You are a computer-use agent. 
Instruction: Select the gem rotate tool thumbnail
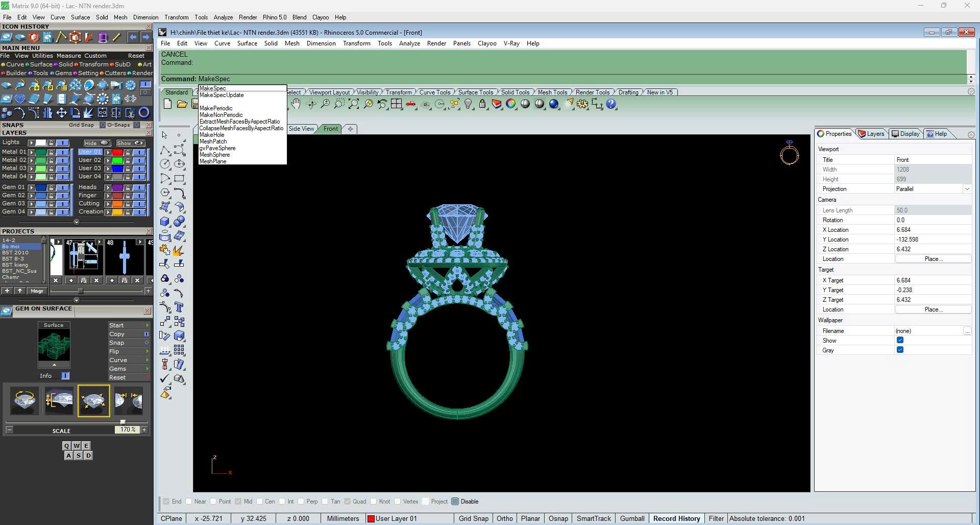(24, 401)
